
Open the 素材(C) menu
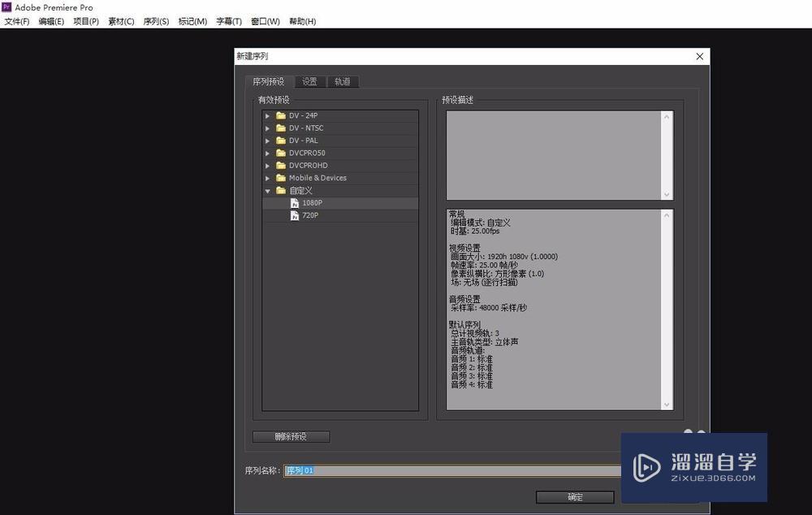pos(121,21)
